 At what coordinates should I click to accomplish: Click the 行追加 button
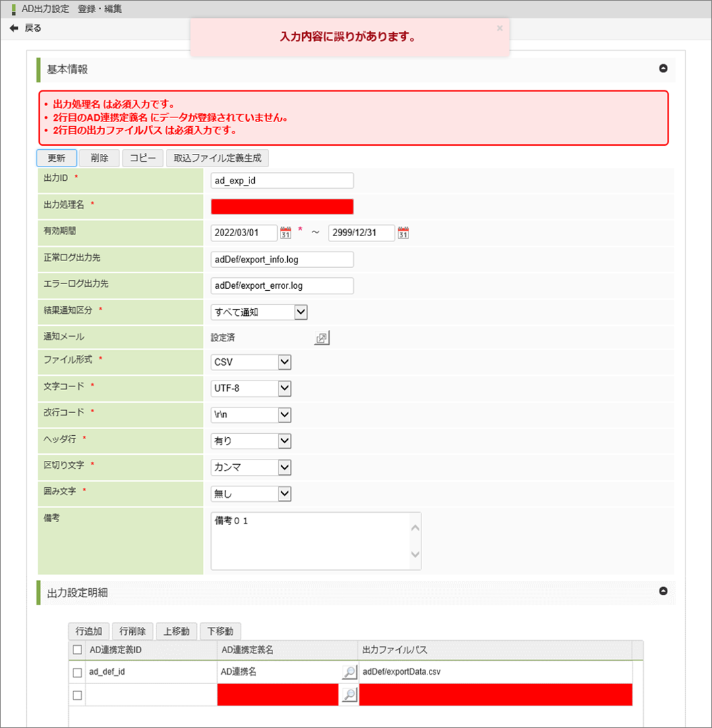point(88,632)
